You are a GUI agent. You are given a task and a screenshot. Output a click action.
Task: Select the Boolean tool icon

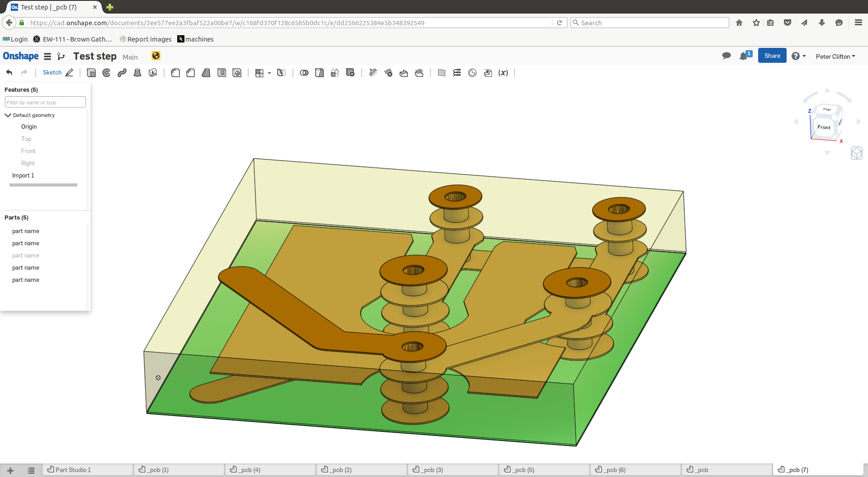304,73
